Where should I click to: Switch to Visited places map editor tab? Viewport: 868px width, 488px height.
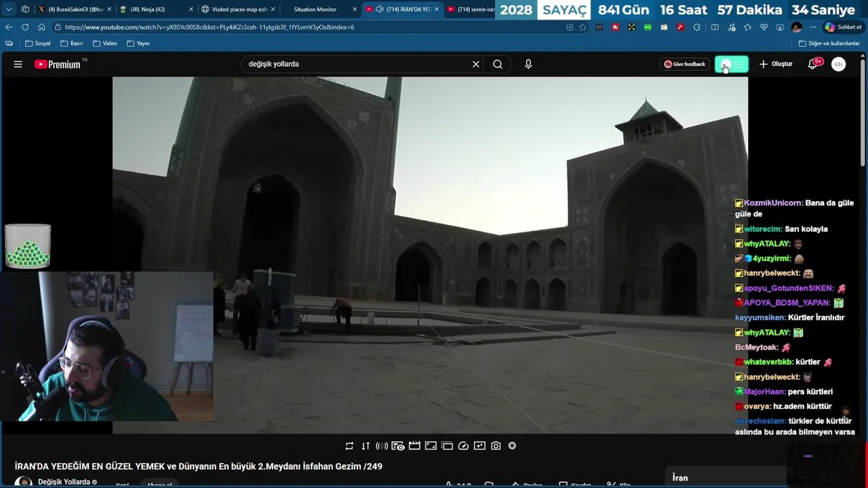[x=239, y=9]
